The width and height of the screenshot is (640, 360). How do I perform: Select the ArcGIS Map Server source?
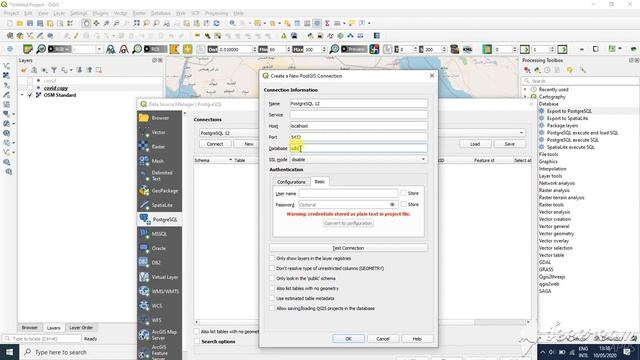coord(160,335)
